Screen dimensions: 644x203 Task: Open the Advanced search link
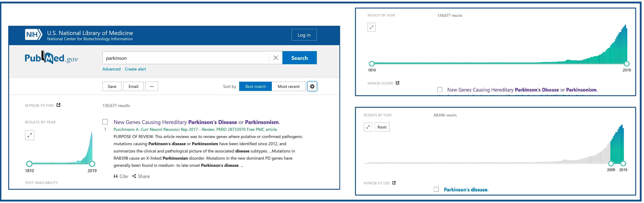(x=112, y=69)
